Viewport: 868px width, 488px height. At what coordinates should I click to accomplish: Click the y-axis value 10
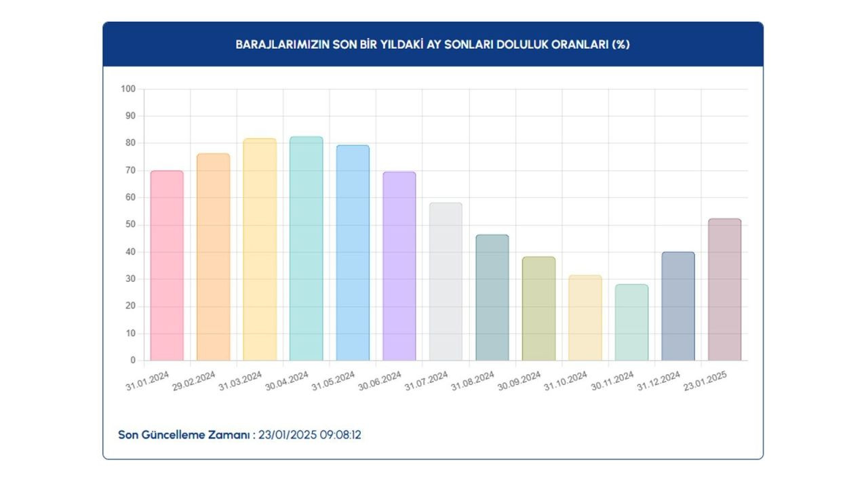130,333
